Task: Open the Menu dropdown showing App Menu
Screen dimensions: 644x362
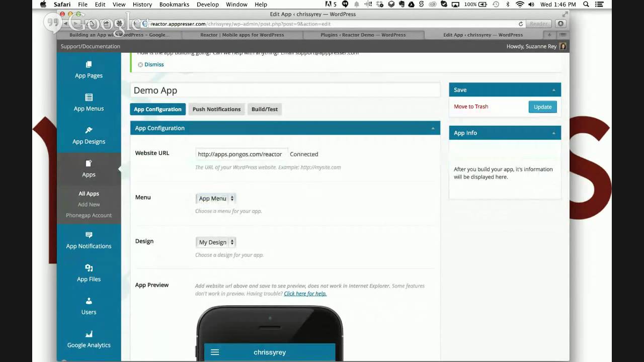Action: [216, 198]
